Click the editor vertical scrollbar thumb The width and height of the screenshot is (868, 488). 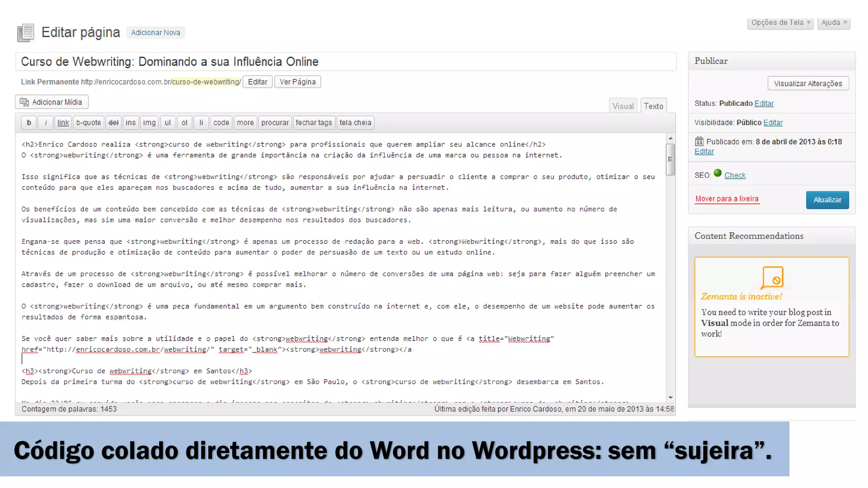pyautogui.click(x=670, y=159)
